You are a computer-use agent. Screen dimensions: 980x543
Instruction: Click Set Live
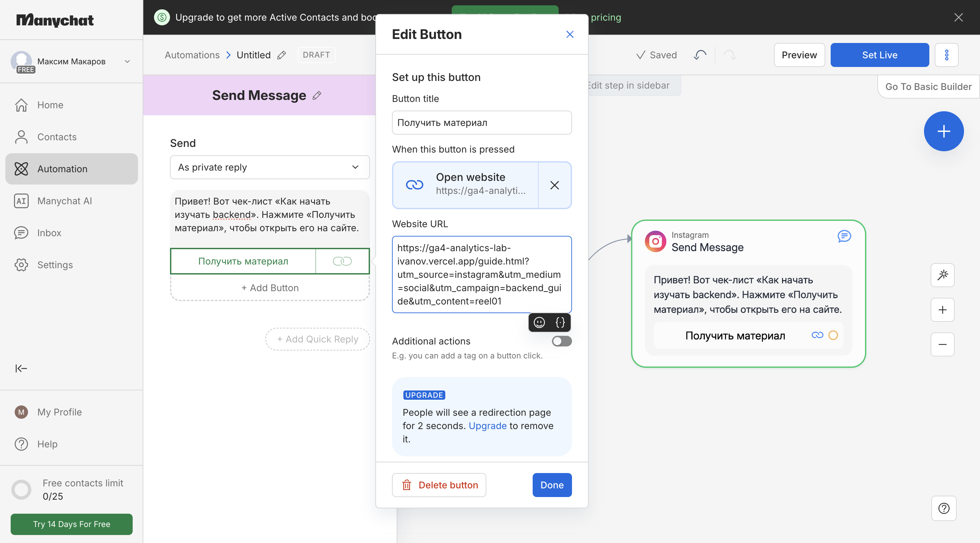click(879, 55)
